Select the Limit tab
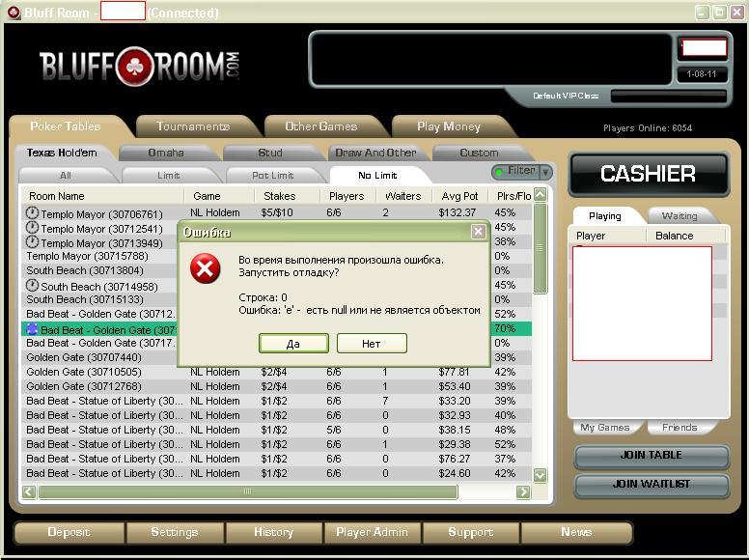The height and width of the screenshot is (560, 749). 169,176
